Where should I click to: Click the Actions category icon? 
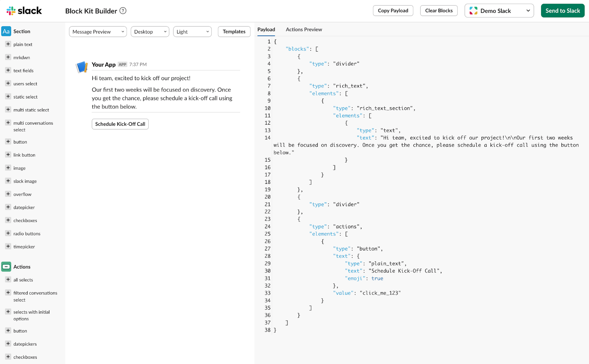[6, 267]
